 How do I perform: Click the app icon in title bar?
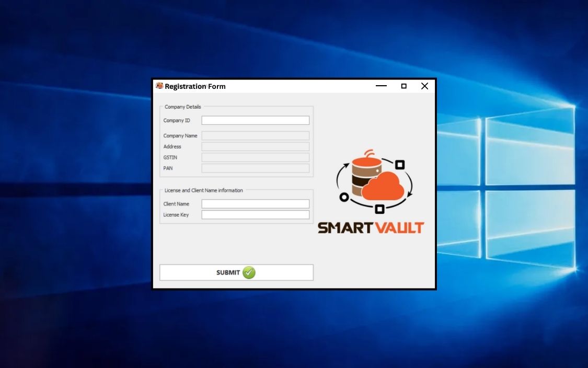click(159, 86)
